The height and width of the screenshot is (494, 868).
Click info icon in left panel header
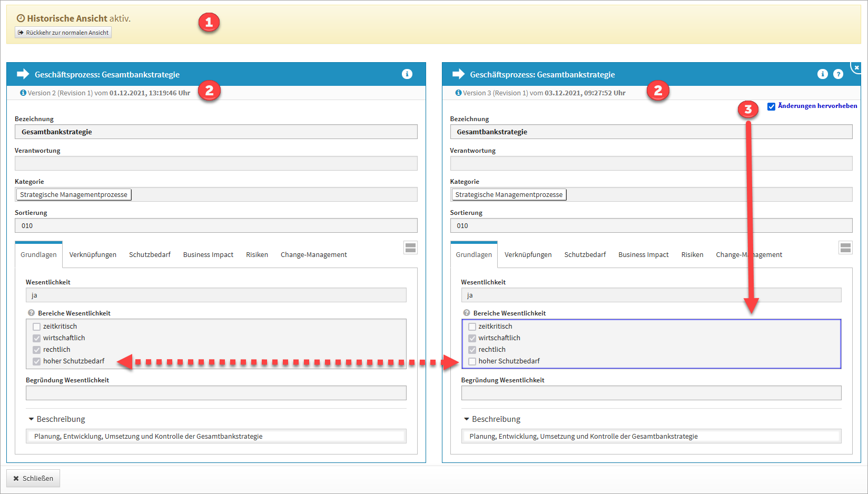(407, 74)
